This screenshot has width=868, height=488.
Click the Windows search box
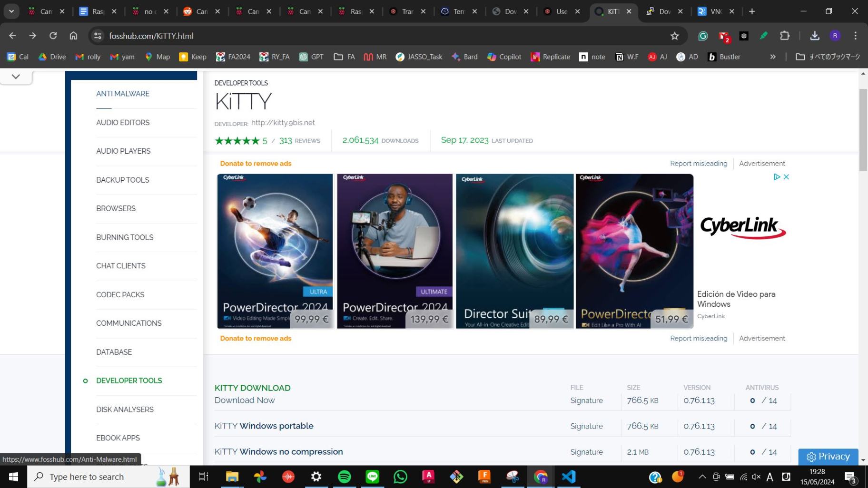click(108, 477)
